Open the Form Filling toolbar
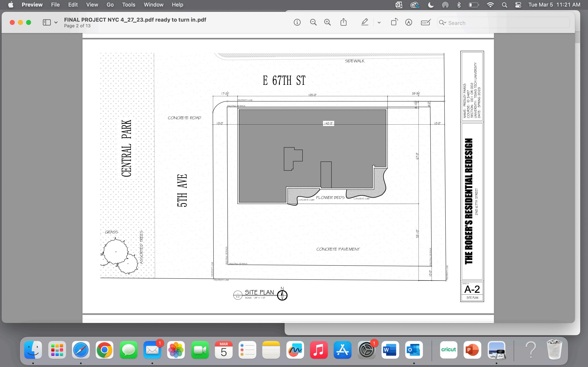 pos(426,23)
